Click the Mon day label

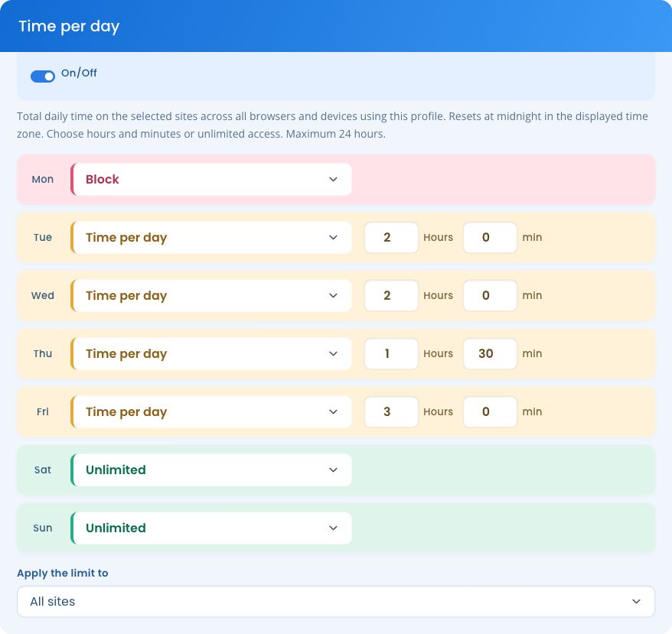pyautogui.click(x=42, y=179)
